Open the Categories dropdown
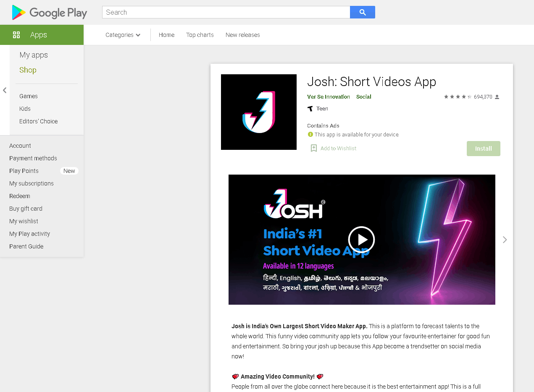This screenshot has width=534, height=392. tap(123, 35)
